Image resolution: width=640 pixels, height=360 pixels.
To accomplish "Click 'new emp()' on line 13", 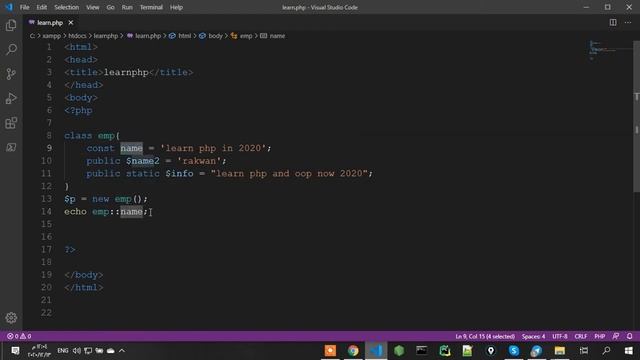I will (x=117, y=199).
